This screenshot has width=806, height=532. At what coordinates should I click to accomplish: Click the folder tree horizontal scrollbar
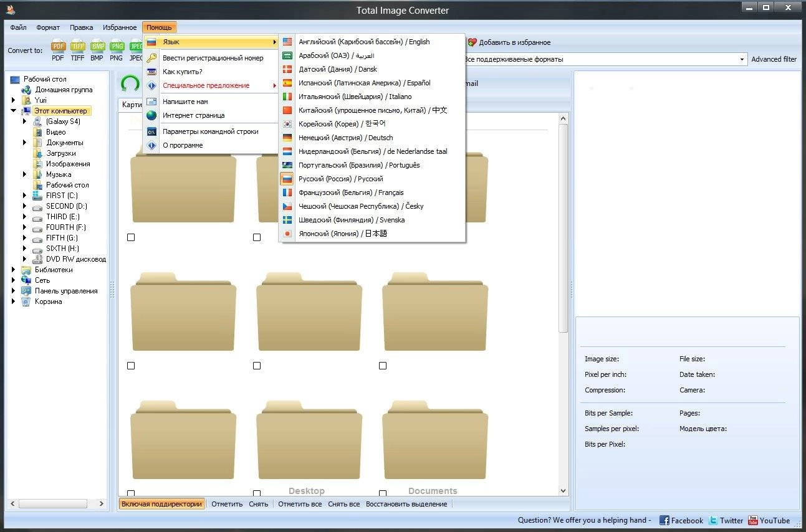pyautogui.click(x=53, y=503)
